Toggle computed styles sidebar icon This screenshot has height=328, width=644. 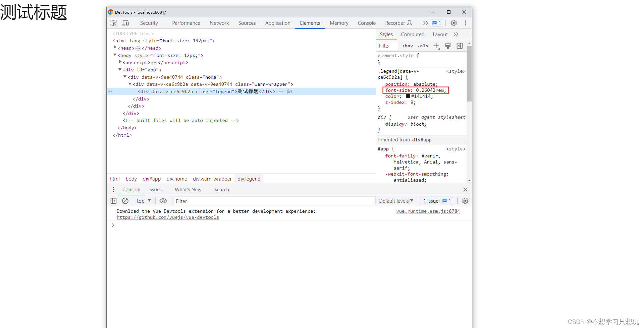point(460,46)
